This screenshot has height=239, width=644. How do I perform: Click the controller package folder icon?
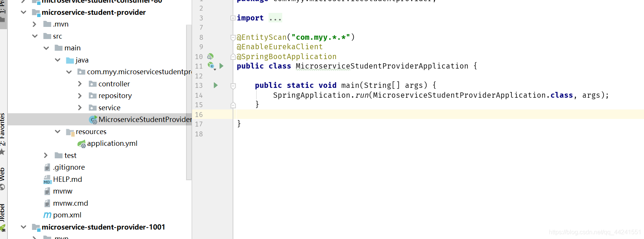coord(92,84)
